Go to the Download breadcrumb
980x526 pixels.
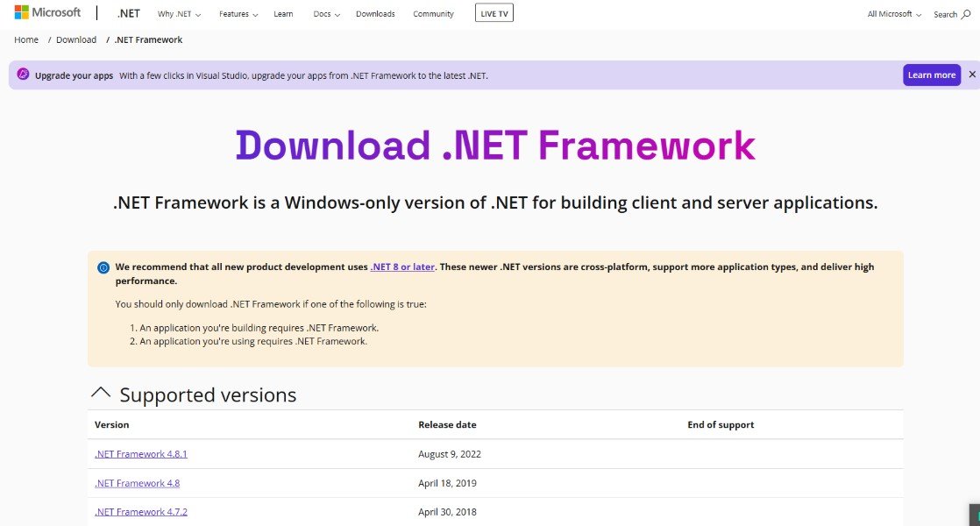point(76,39)
